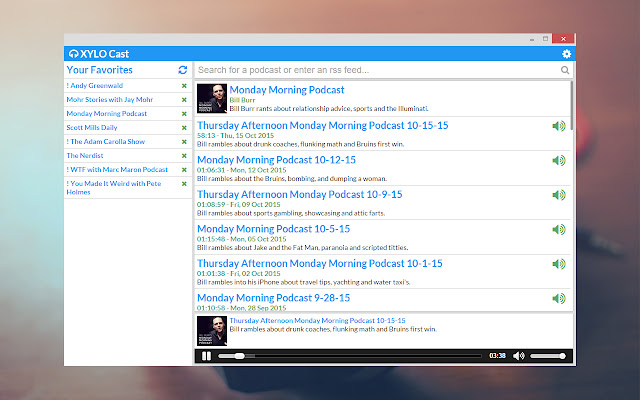The height and width of the screenshot is (400, 640).
Task: Open Scott Mills Daily favorite
Action: [x=92, y=127]
